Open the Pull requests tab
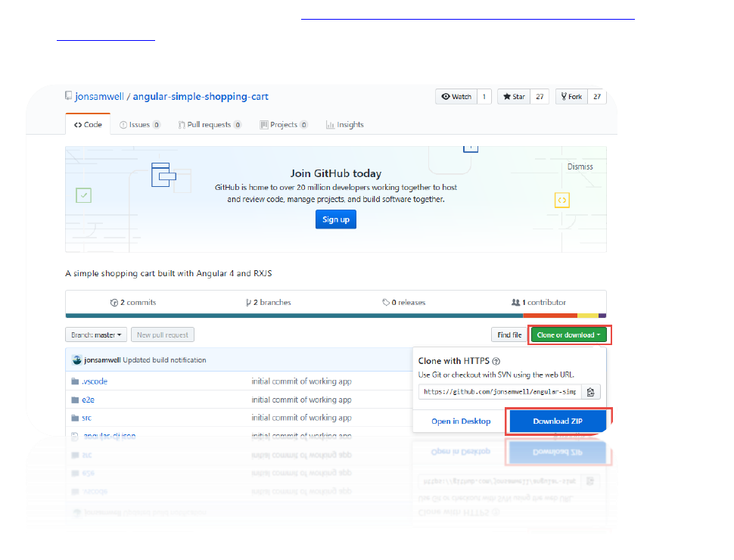Viewport: 734px width, 560px height. pos(210,125)
